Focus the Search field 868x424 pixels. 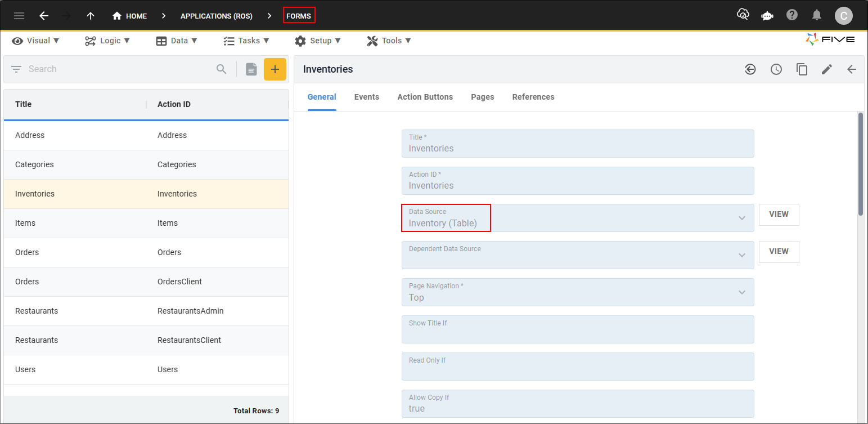coord(118,69)
